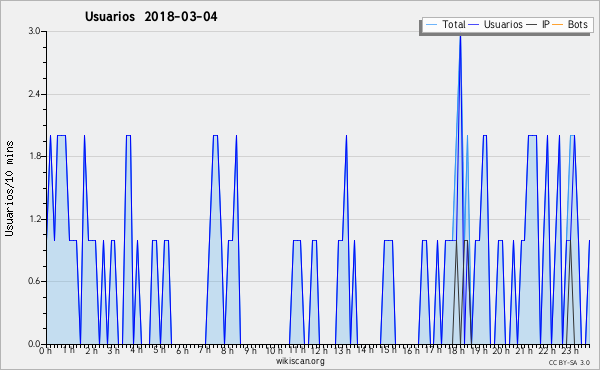
Task: Click the y-axis value 1.8
Action: pyautogui.click(x=34, y=156)
